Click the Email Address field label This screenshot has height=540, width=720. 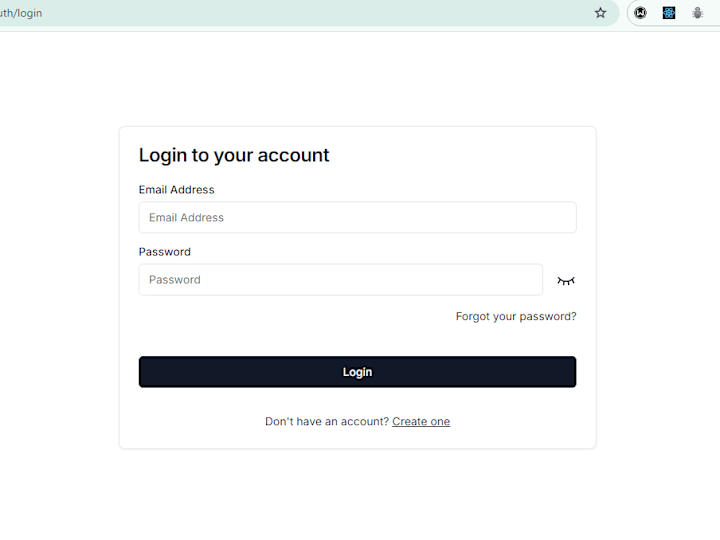pos(176,190)
